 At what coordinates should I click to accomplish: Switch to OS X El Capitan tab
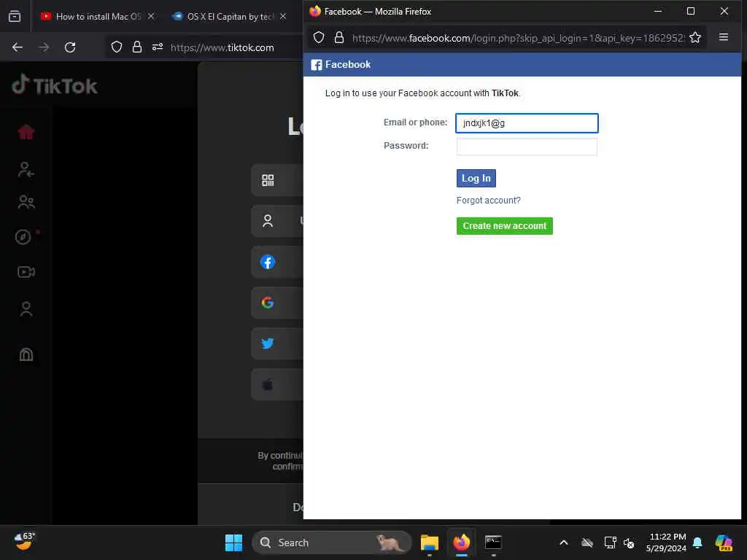coord(230,17)
